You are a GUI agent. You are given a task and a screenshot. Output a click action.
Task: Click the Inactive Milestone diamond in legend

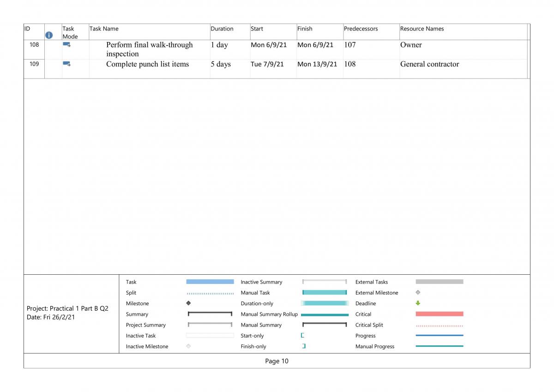188,346
